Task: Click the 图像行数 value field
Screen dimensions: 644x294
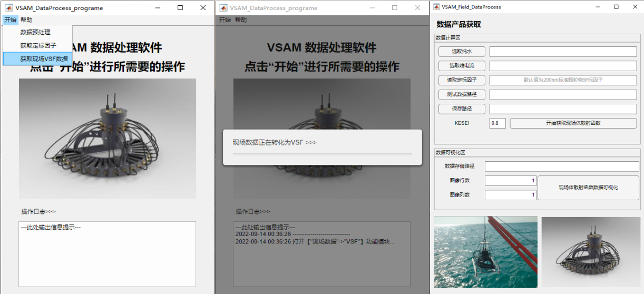Action: (510, 181)
